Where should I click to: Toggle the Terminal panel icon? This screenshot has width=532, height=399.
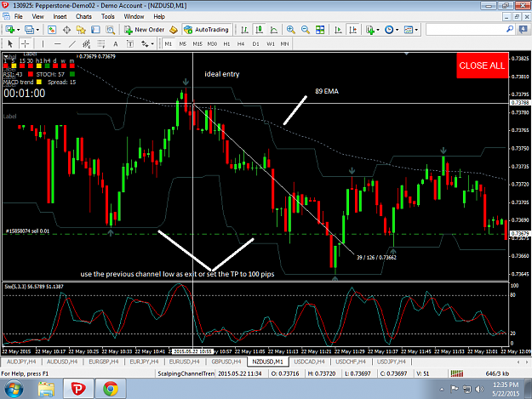point(95,30)
